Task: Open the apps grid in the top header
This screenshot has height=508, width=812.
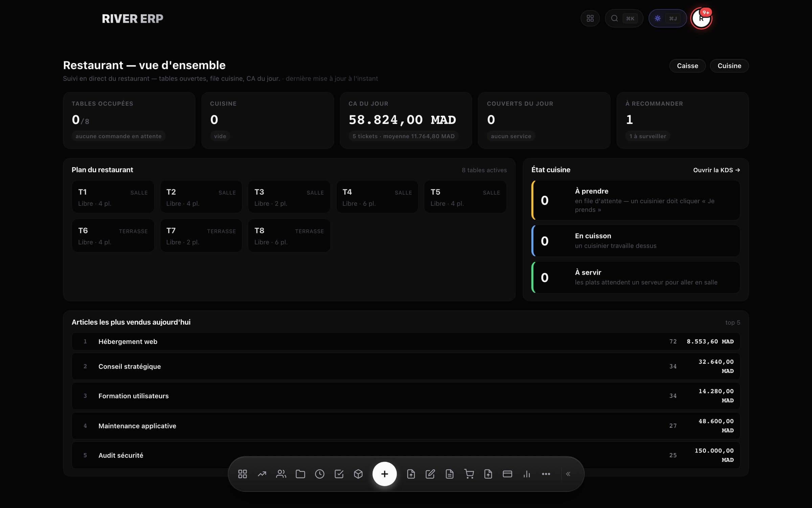Action: tap(590, 18)
